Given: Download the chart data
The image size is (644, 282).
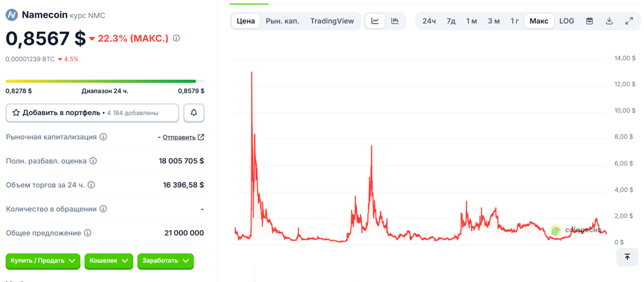Looking at the screenshot, I should tap(609, 21).
